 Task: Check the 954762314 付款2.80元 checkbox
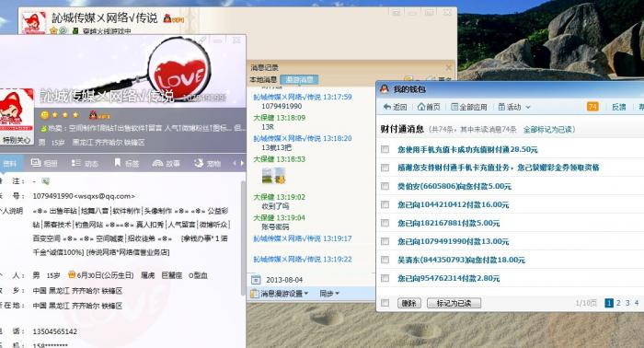385,278
